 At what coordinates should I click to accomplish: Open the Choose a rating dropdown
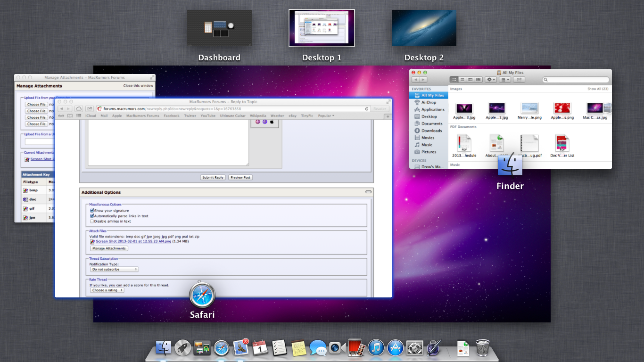(x=107, y=290)
